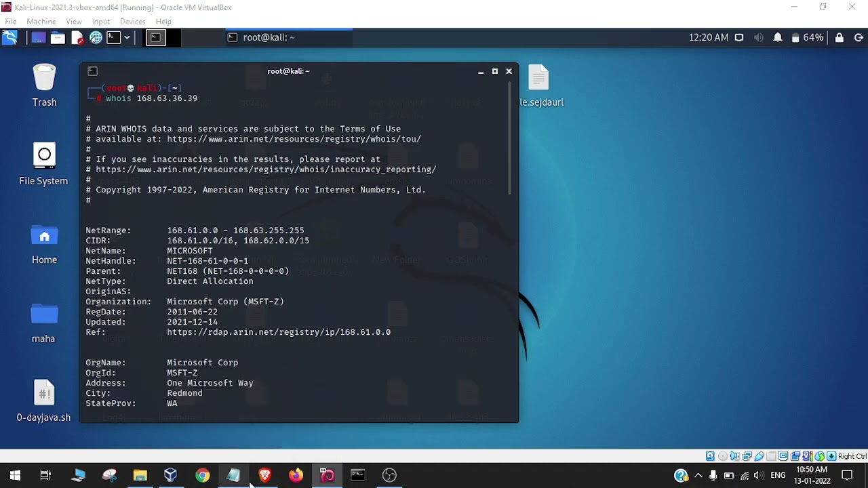Click the terminal vertical scrollbar

[x=510, y=139]
